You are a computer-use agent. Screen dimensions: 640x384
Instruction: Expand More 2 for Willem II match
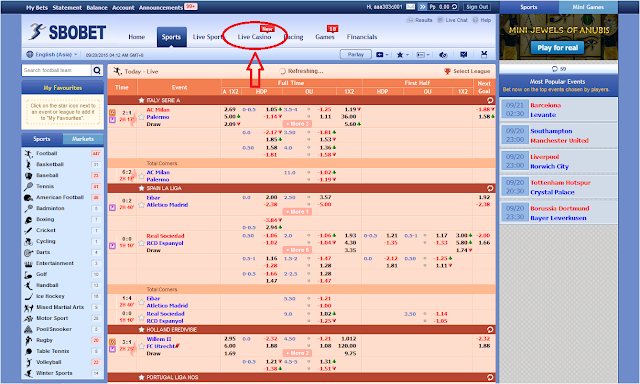point(298,353)
